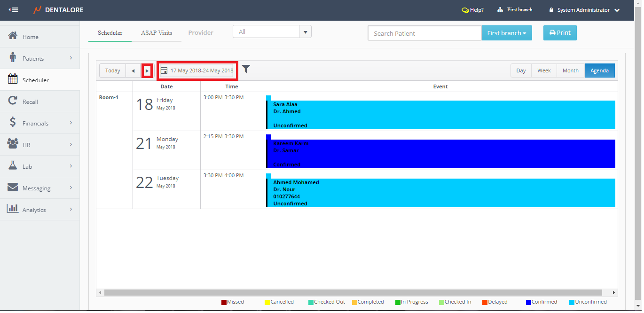This screenshot has width=644, height=313.
Task: Switch to the Week view
Action: click(x=544, y=70)
